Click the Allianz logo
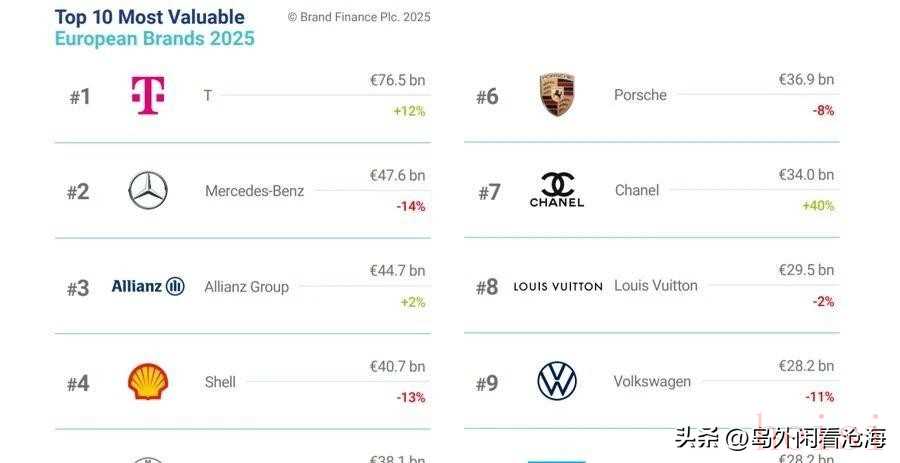 pyautogui.click(x=148, y=287)
